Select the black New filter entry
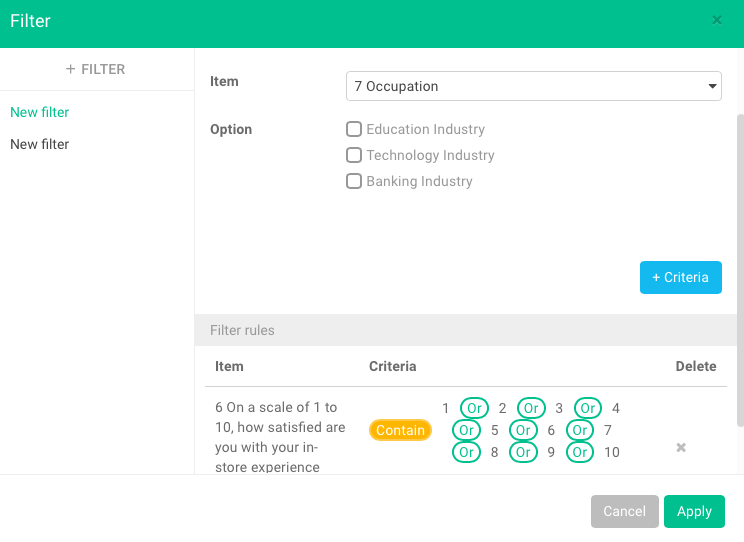Screen dimensions: 744x542 [x=39, y=144]
